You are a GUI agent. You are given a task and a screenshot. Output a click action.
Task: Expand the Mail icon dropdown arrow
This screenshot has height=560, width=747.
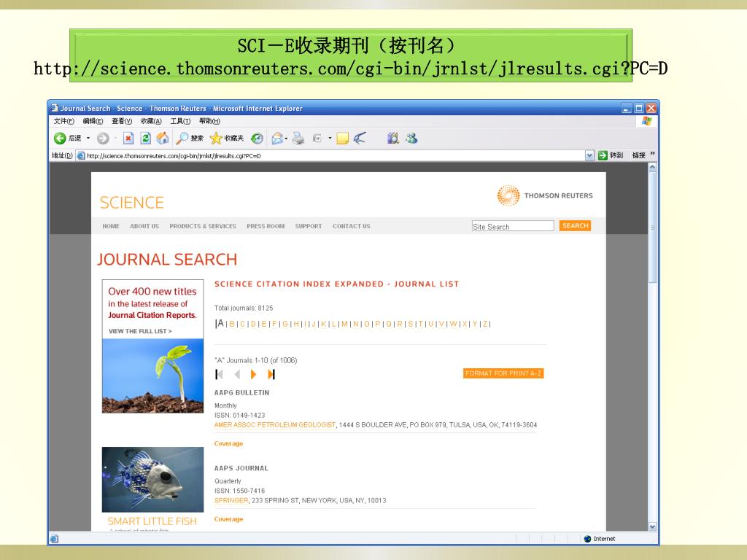[286, 138]
